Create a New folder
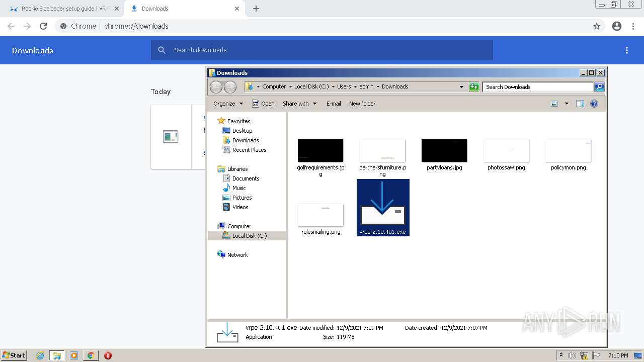The image size is (644, 362). [x=362, y=104]
